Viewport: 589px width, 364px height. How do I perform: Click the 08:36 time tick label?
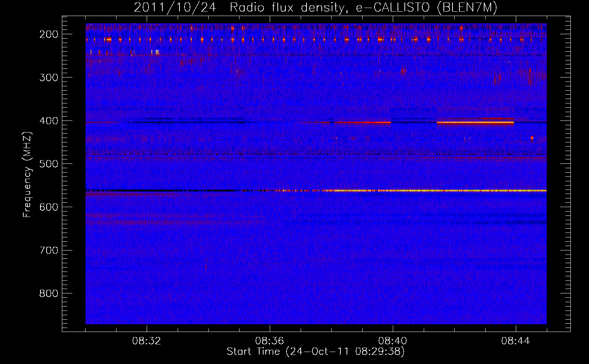(x=270, y=341)
